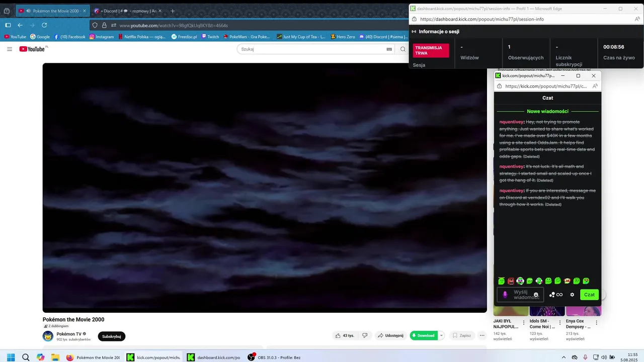Open new Firefox tab with plus
Screen dimensions: 644x362
click(x=173, y=11)
